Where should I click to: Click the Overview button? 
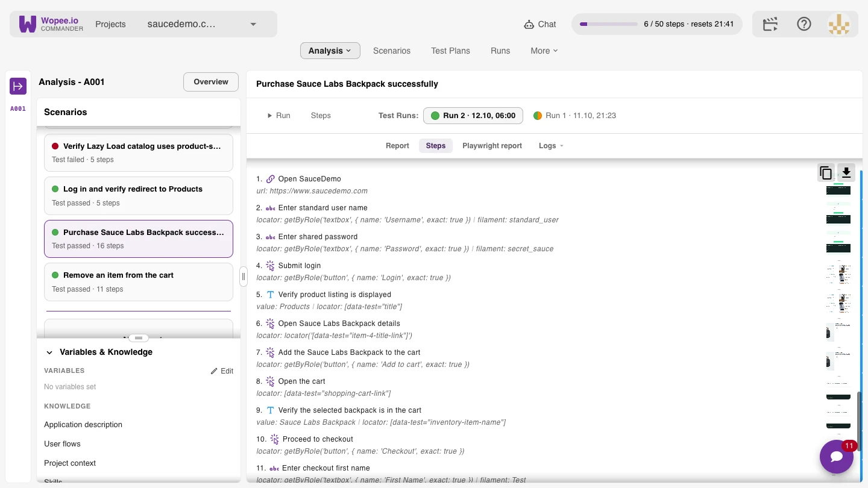click(211, 82)
